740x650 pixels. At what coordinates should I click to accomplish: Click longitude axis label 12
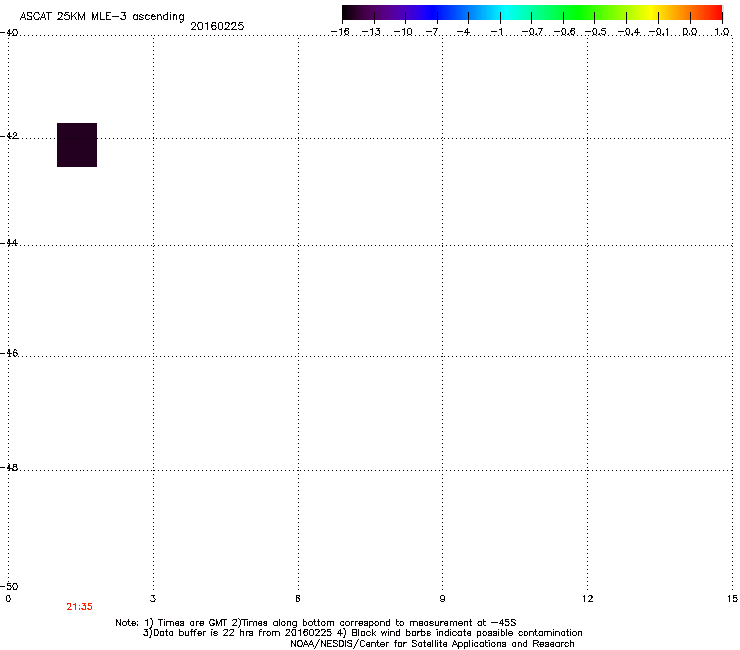(x=588, y=599)
